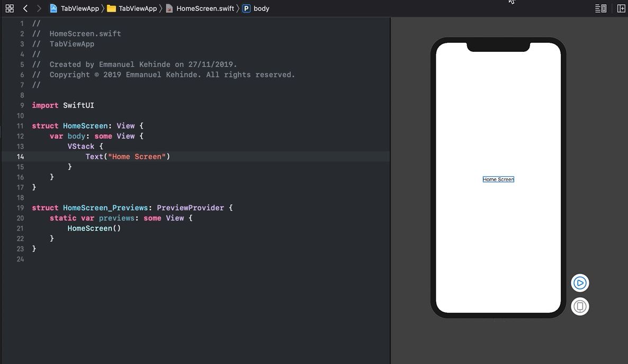Open the related items grid menu
This screenshot has width=628, height=364.
pyautogui.click(x=10, y=8)
